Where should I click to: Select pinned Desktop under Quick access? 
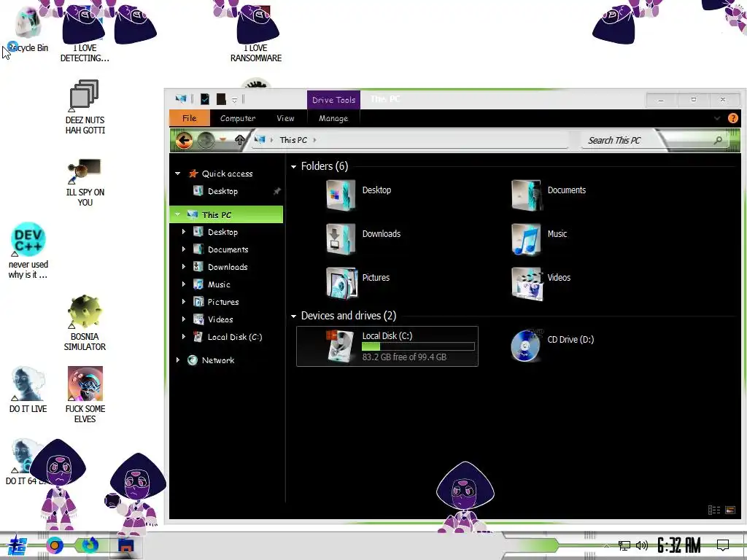point(222,191)
